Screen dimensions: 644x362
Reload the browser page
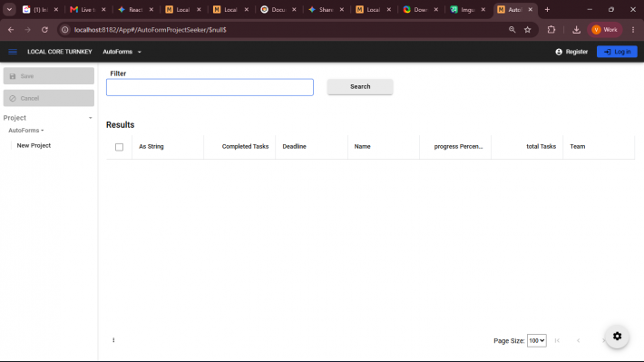[44, 30]
